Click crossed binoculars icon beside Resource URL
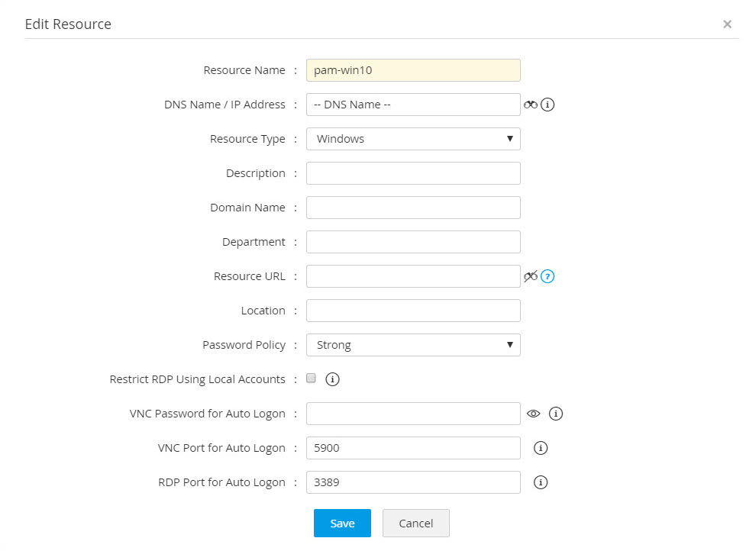This screenshot has width=756, height=551. (531, 276)
